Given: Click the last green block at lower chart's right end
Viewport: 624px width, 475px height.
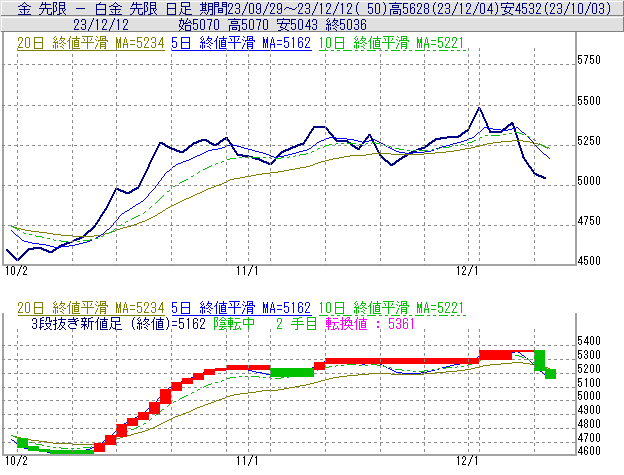Looking at the screenshot, I should click(550, 374).
